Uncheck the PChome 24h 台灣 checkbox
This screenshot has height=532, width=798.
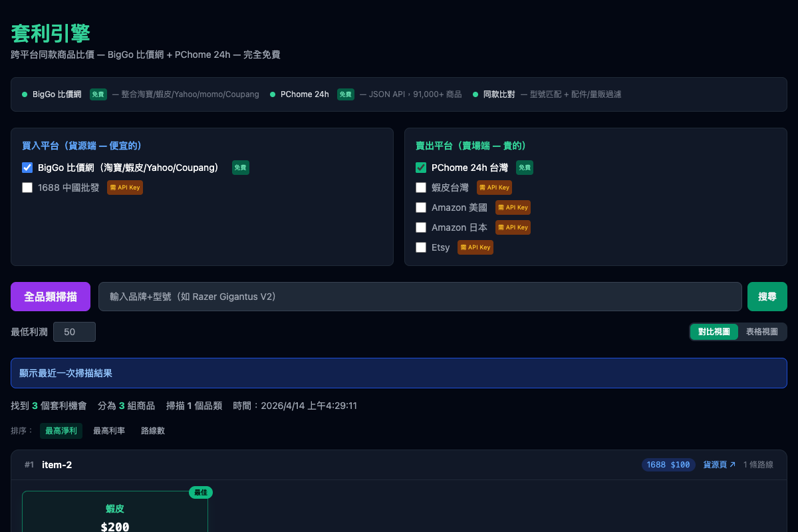(421, 168)
